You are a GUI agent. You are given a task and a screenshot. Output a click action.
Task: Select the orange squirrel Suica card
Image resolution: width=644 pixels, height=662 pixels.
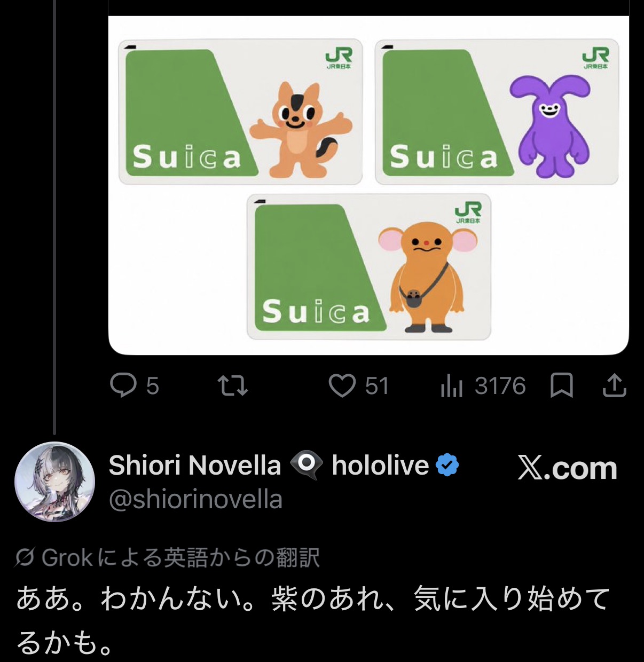(240, 112)
